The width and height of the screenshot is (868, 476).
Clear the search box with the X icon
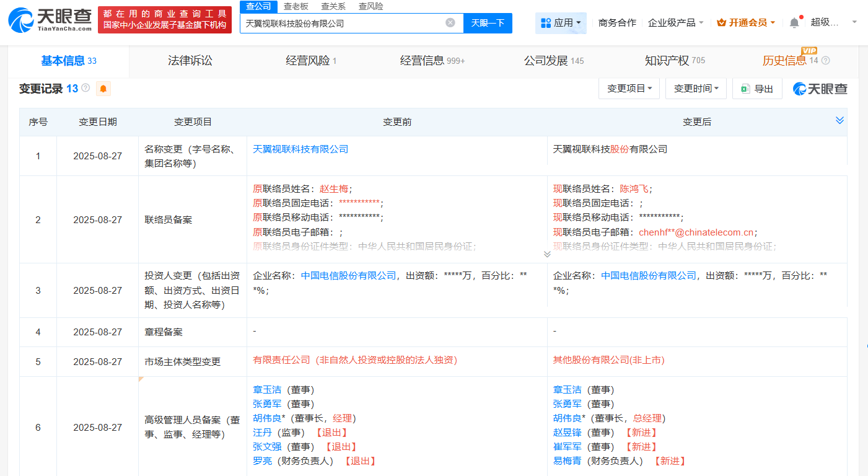(450, 23)
